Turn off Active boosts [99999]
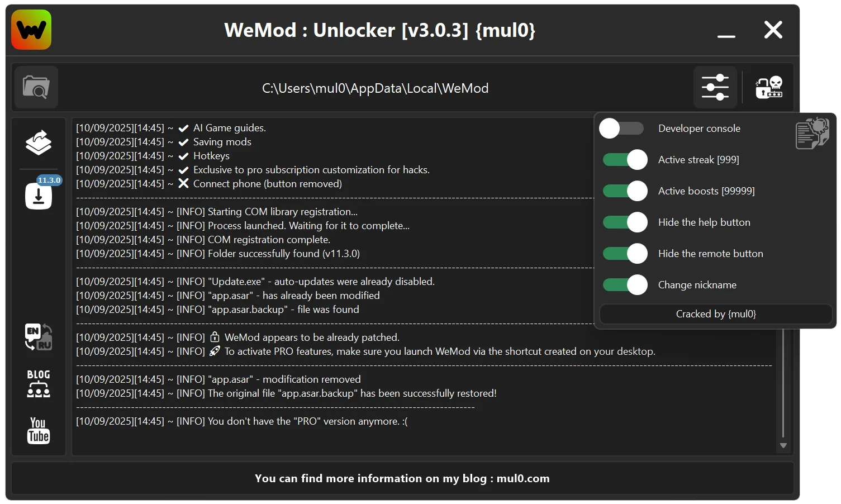Image resolution: width=841 pixels, height=504 pixels. point(625,191)
